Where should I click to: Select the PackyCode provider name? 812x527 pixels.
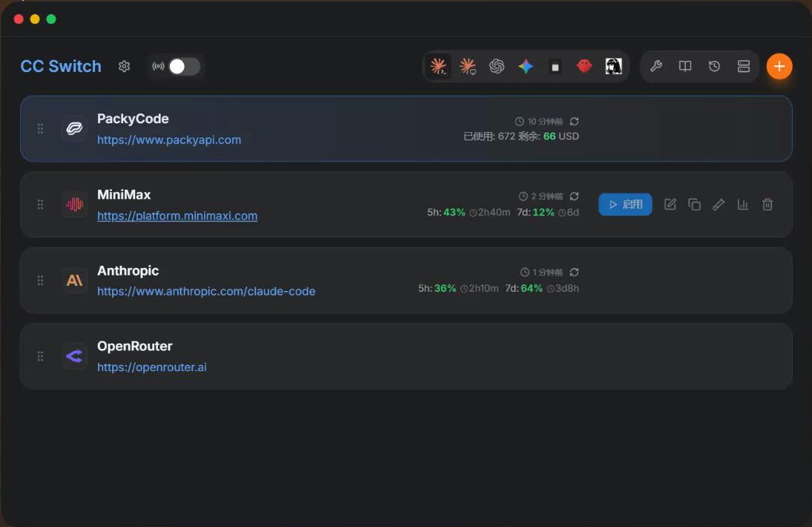133,119
